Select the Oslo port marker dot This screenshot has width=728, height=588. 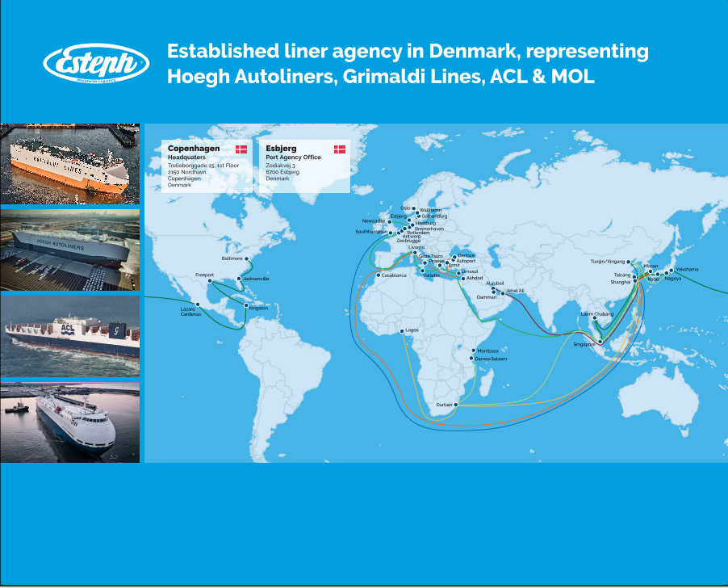(414, 208)
